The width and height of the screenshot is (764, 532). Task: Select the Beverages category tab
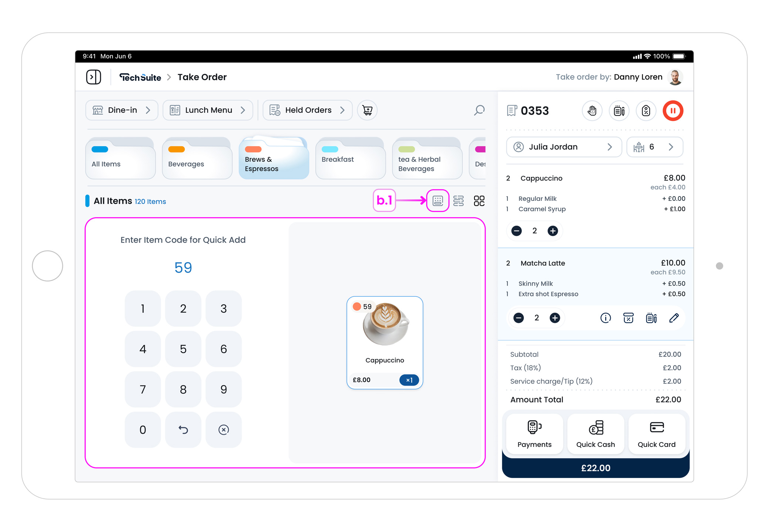[x=197, y=159]
